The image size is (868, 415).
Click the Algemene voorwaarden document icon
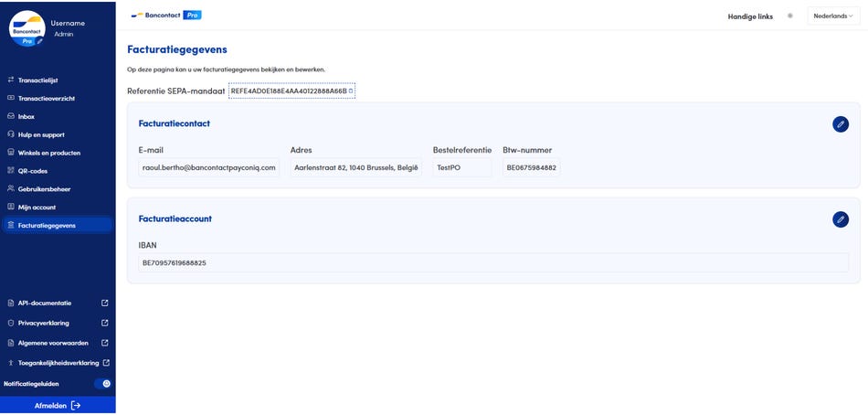(11, 343)
